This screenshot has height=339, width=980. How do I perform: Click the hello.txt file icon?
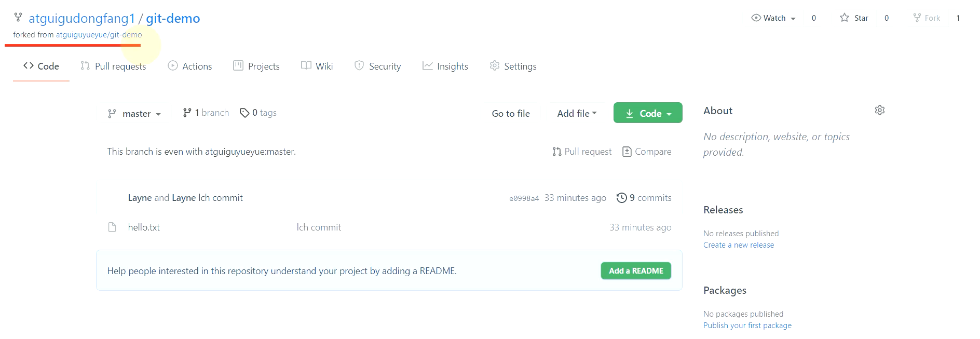112,227
